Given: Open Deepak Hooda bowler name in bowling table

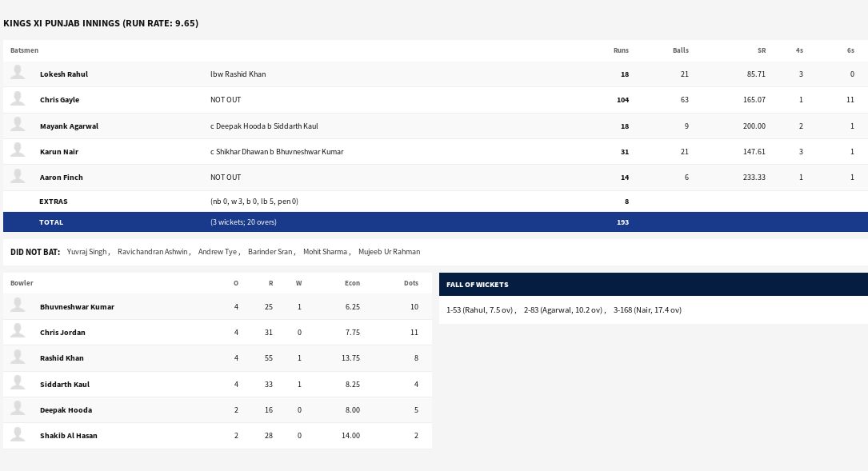Looking at the screenshot, I should (66, 410).
